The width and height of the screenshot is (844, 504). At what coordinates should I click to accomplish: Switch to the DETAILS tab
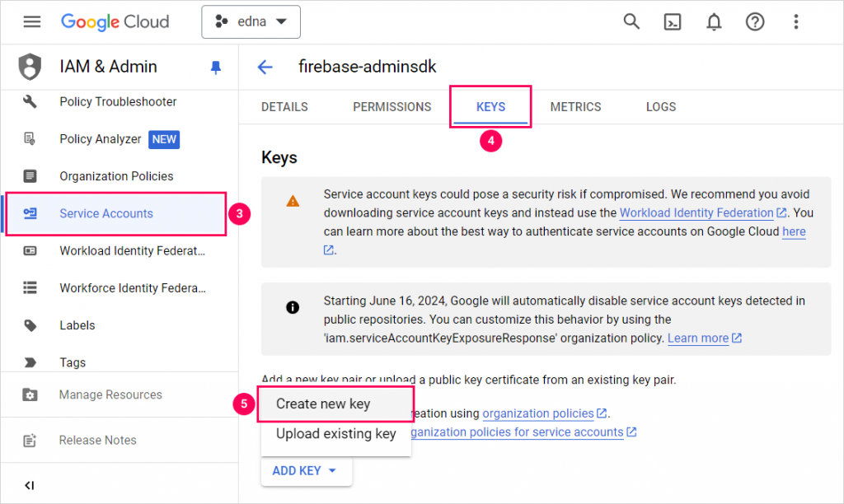point(284,107)
